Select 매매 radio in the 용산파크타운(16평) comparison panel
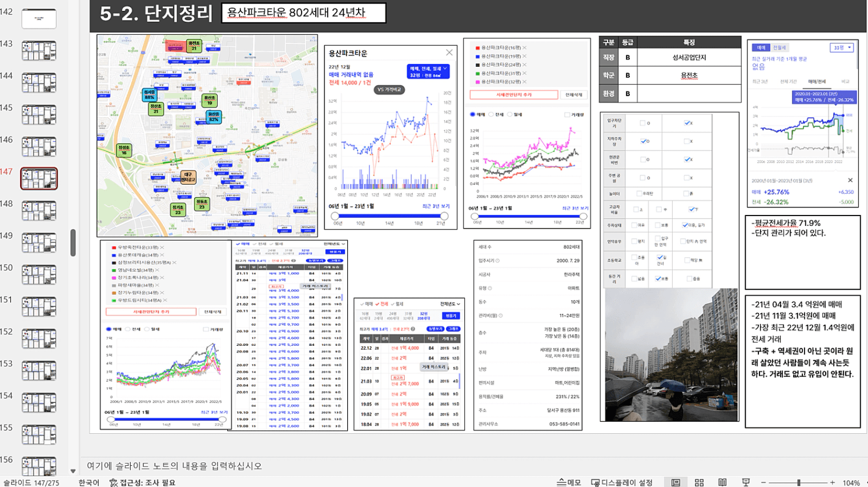868x487 pixels. [473, 114]
